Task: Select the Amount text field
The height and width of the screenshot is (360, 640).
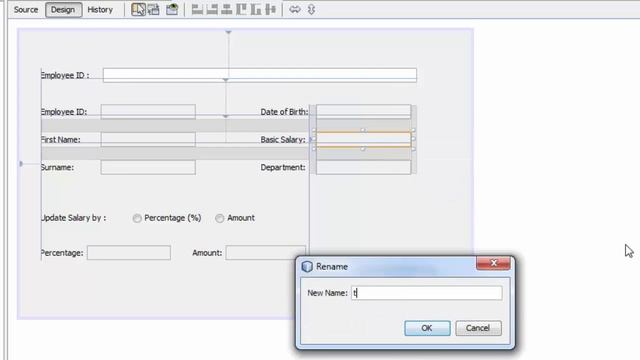Action: coord(266,253)
